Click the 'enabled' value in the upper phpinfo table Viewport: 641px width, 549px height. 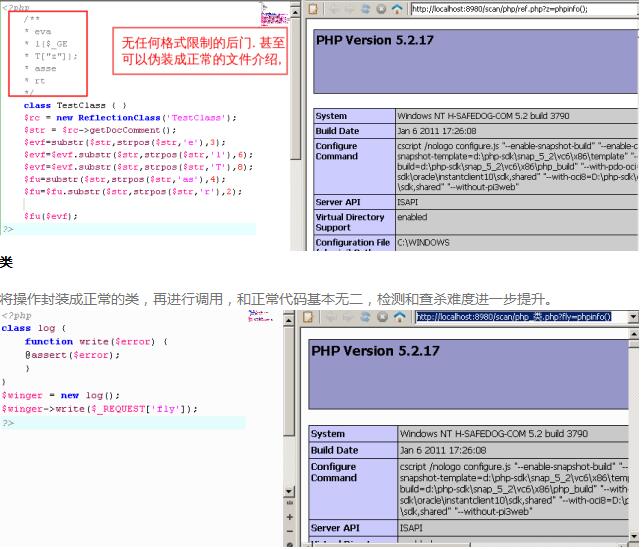[412, 217]
